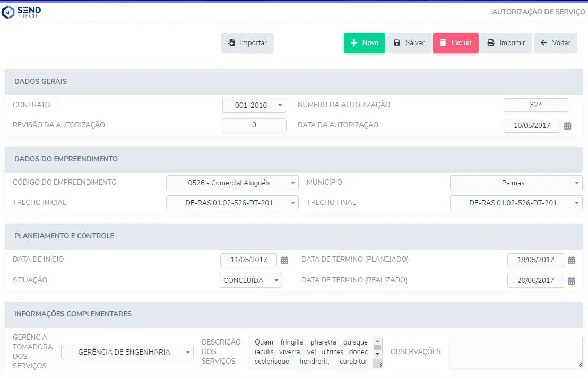The image size is (588, 378).
Task: Click the Importar button
Action: (x=247, y=43)
